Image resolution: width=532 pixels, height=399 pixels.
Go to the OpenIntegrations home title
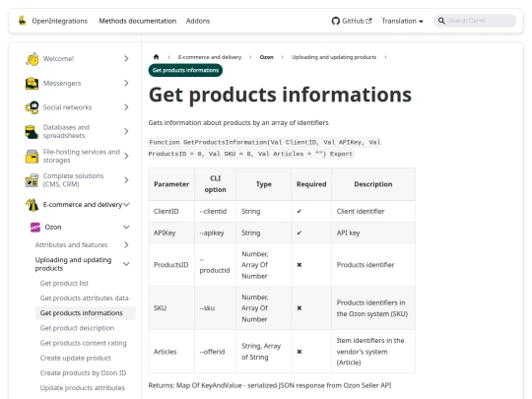(60, 21)
